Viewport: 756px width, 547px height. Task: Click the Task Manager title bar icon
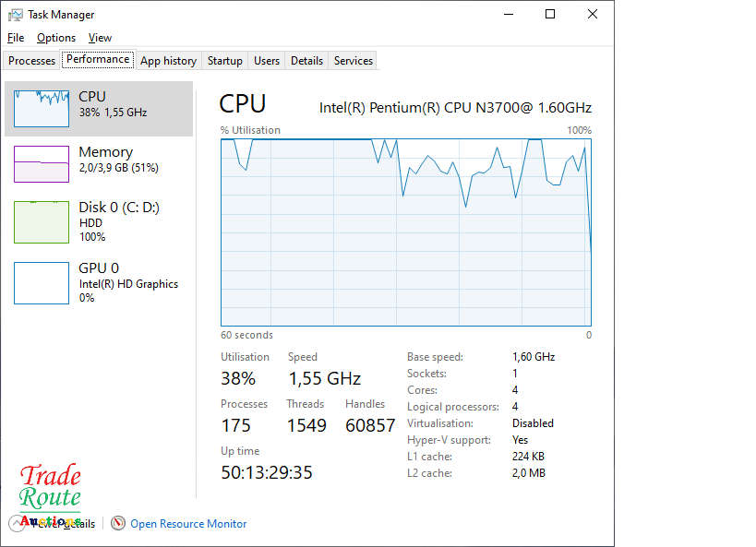coord(16,15)
